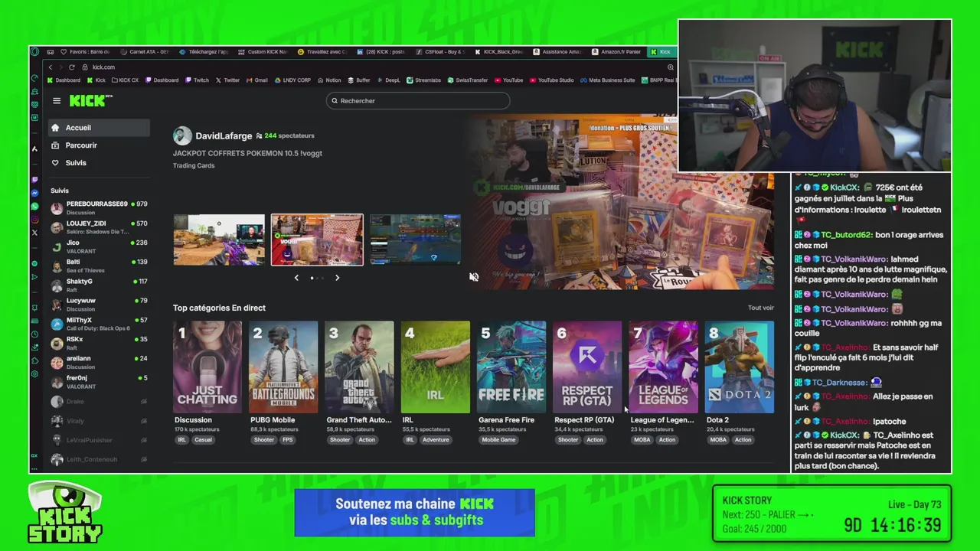Switch to the CSFloat browser tab
Viewport: 980px width, 551px height.
click(x=440, y=52)
